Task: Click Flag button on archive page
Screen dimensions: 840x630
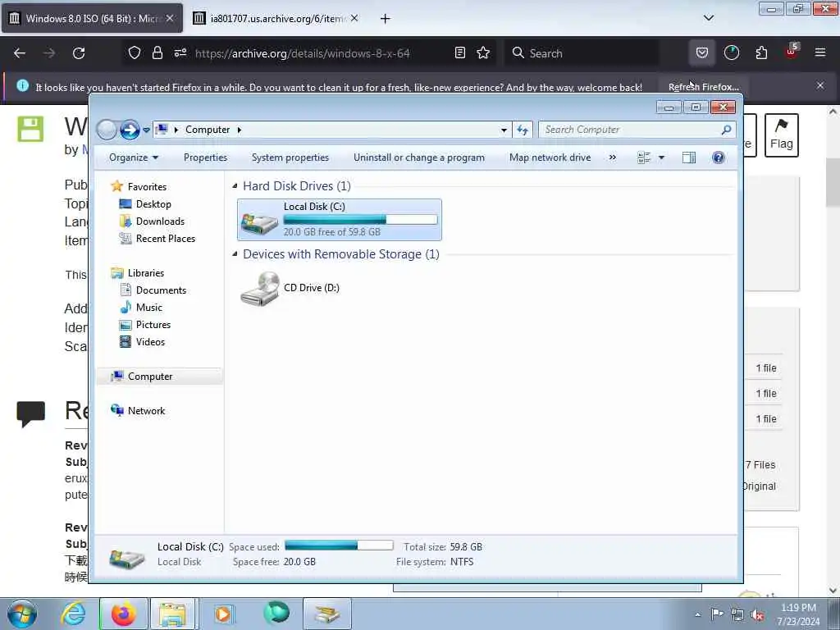Action: click(781, 135)
